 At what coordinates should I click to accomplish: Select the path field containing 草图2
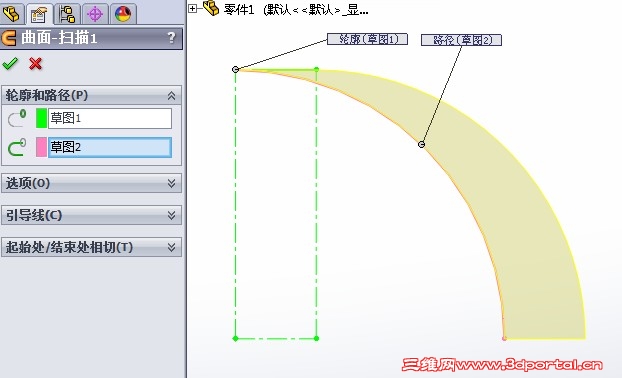110,147
